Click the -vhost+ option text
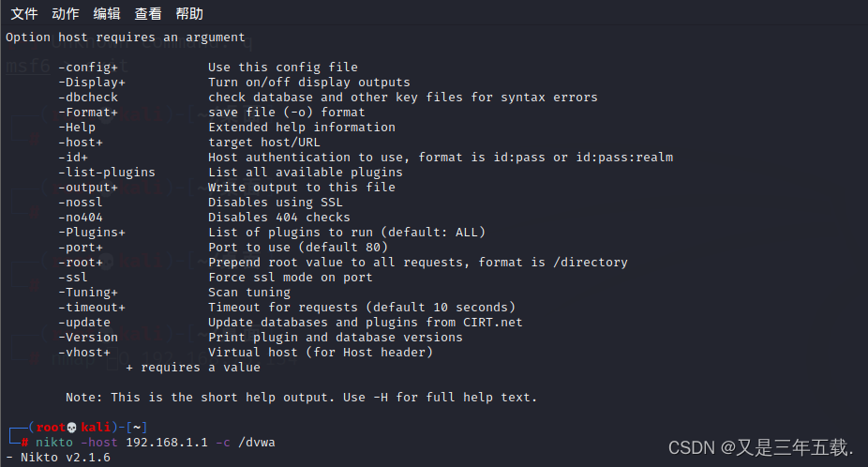This screenshot has width=868, height=467. click(x=84, y=353)
